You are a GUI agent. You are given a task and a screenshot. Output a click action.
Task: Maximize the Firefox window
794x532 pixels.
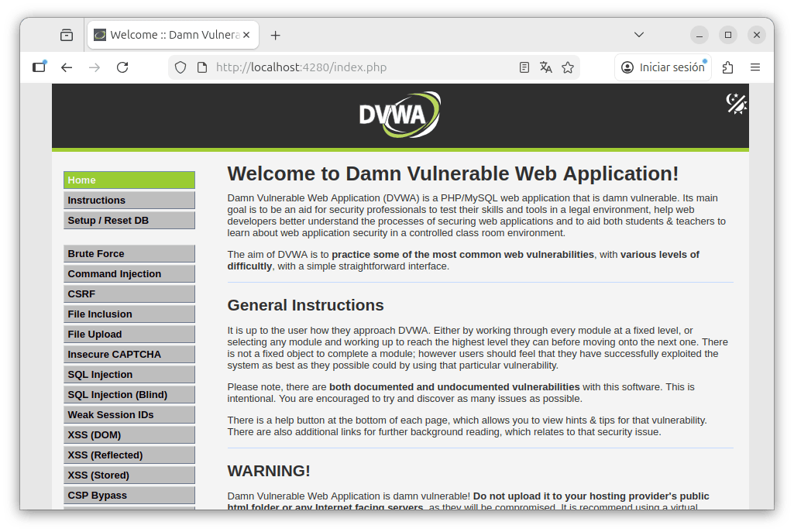[x=728, y=35]
